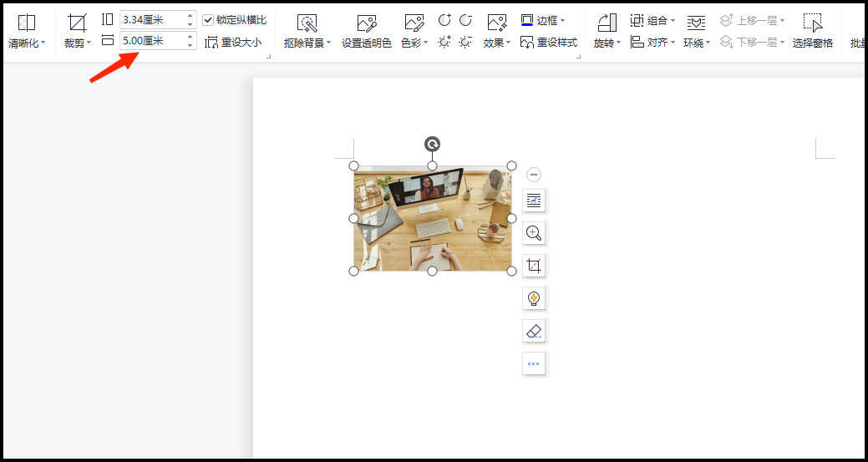Open the 裁剪 dropdown arrow
The image size is (868, 462).
click(89, 43)
